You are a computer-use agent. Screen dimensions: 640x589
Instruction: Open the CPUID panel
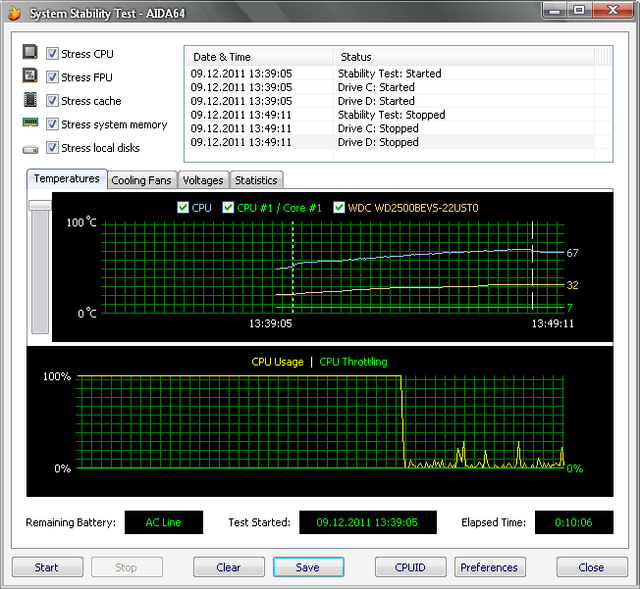tap(410, 567)
